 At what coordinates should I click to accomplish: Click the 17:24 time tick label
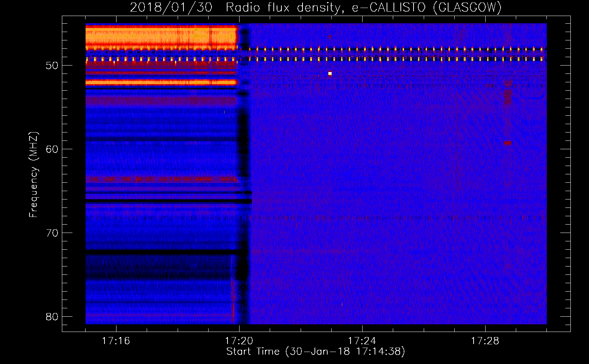[362, 341]
